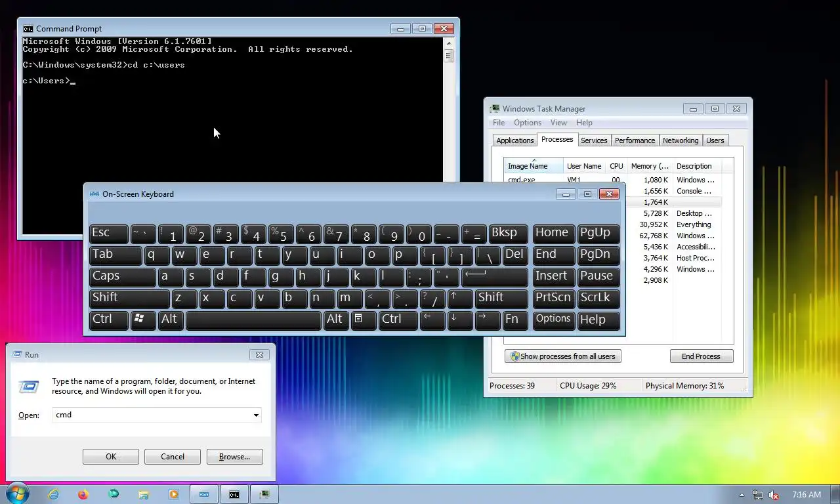
Task: Show hidden tray icons arrow
Action: click(x=742, y=495)
